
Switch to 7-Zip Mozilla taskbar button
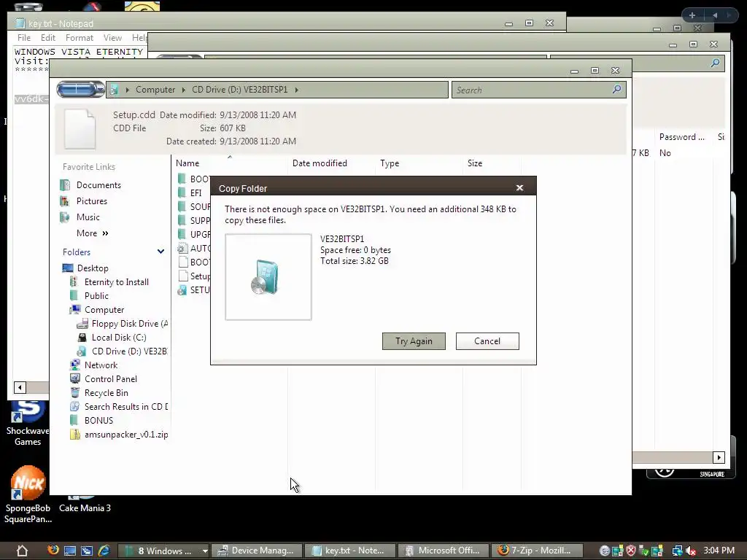click(536, 551)
